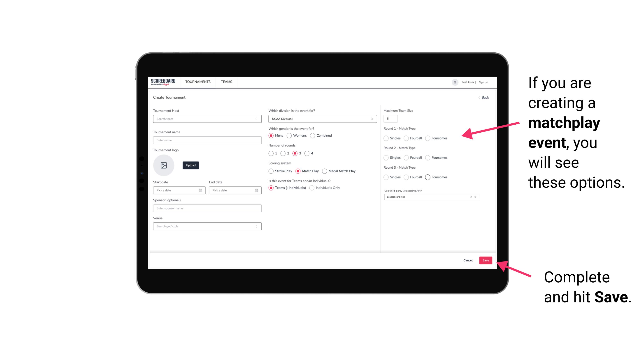
Task: Switch to the TOURNAMENTS tab
Action: click(198, 82)
